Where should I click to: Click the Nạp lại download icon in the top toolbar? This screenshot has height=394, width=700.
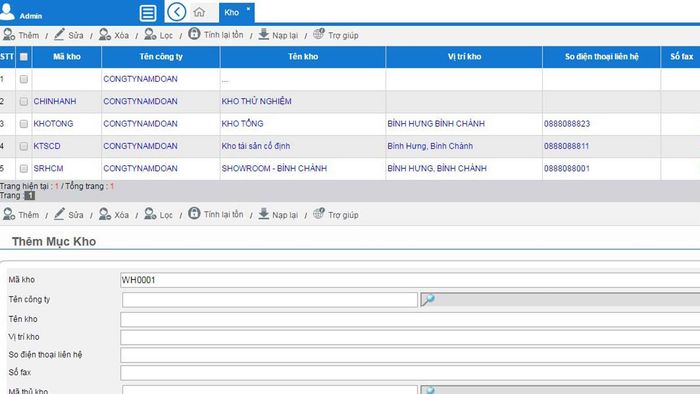tap(264, 34)
